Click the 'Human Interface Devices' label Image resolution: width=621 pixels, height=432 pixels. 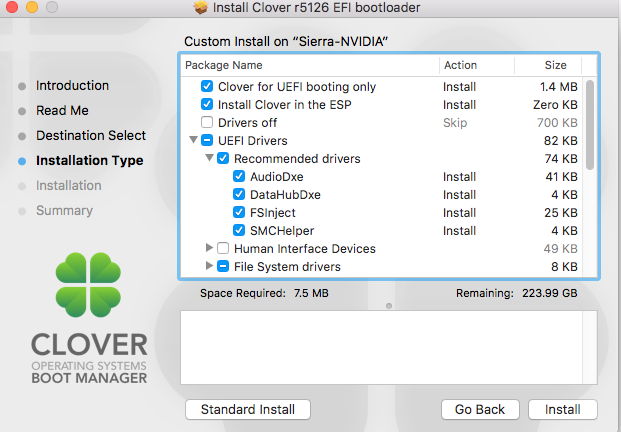pos(305,248)
